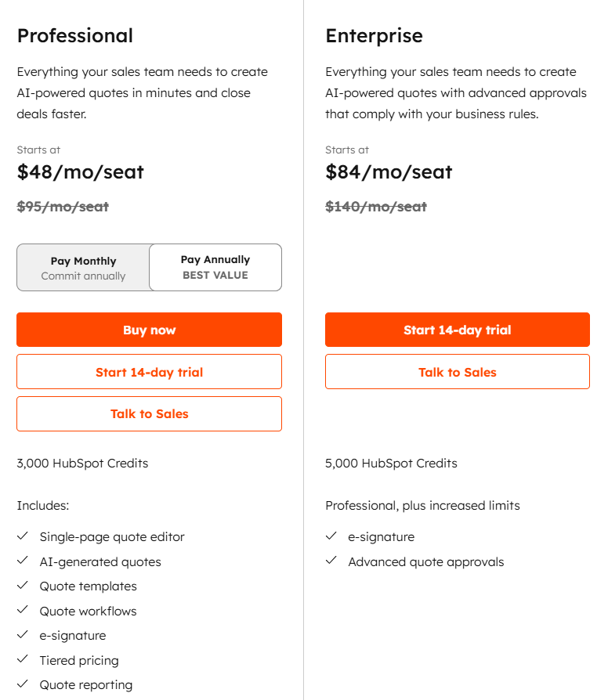The image size is (608, 700).
Task: Click the Professional plan heading
Action: 75,36
